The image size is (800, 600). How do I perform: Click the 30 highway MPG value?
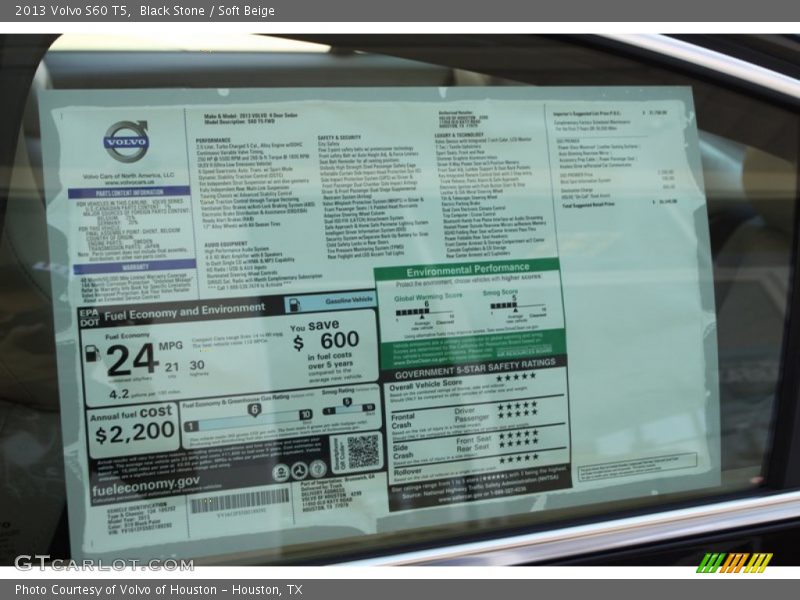197,365
